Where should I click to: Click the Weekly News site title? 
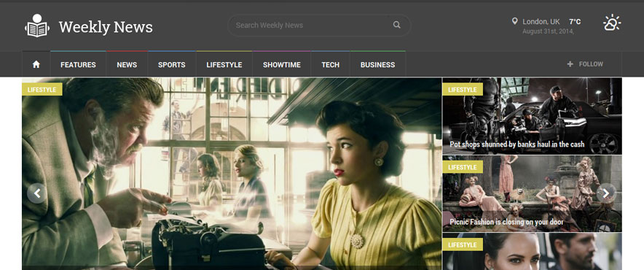click(106, 27)
